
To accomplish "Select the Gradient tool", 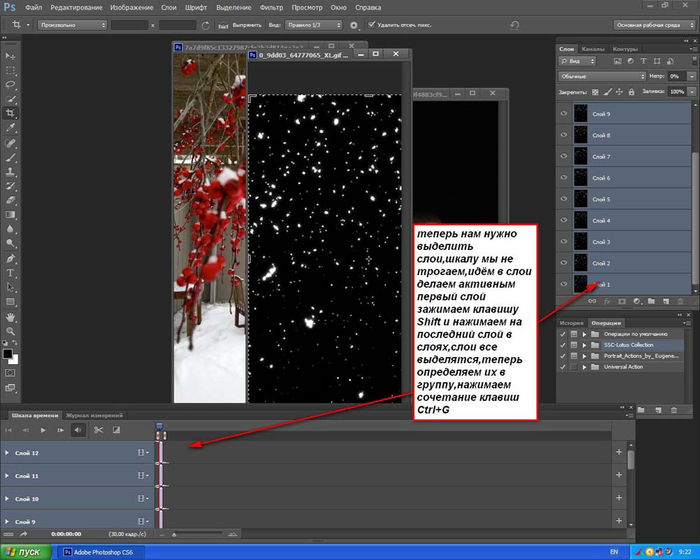I will [10, 214].
